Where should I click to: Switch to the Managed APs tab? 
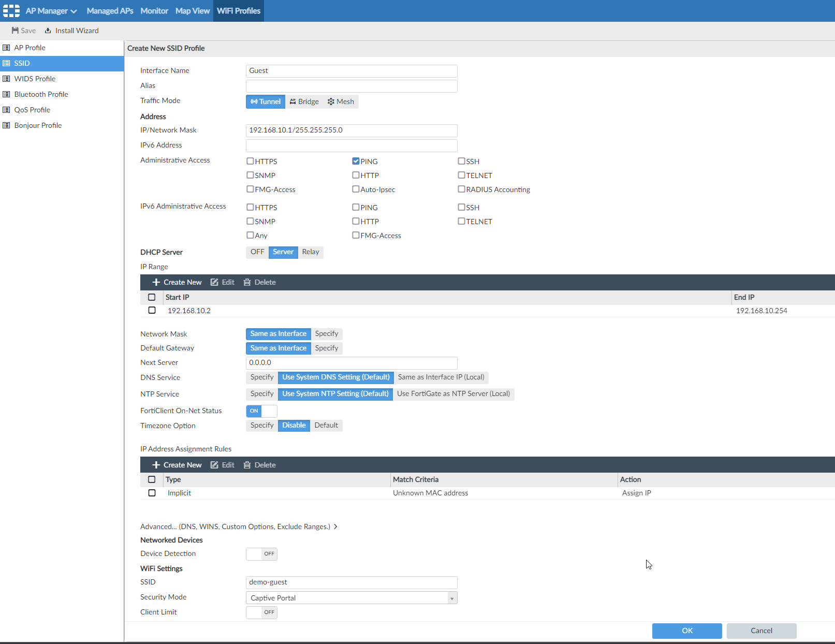[x=110, y=11]
